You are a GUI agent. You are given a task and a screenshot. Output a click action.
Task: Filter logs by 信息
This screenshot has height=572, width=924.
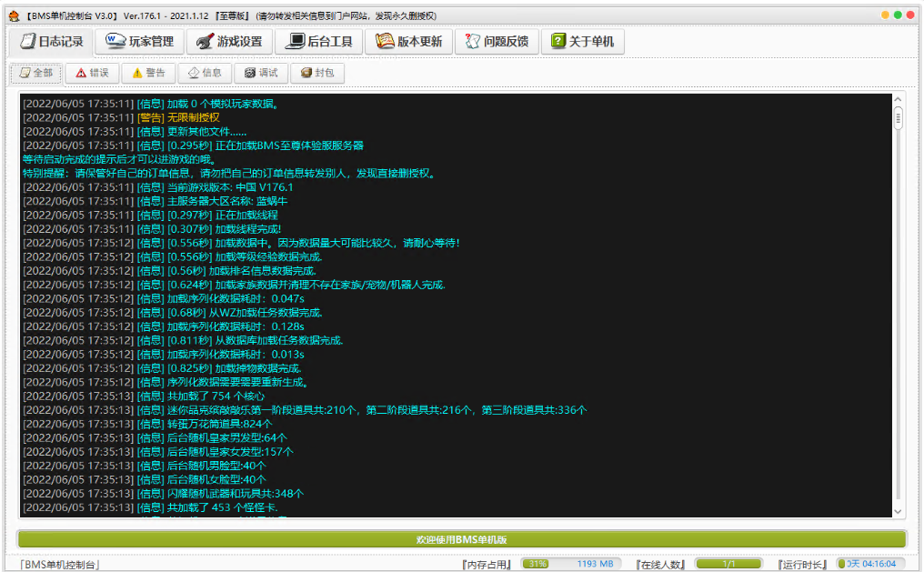(x=205, y=73)
